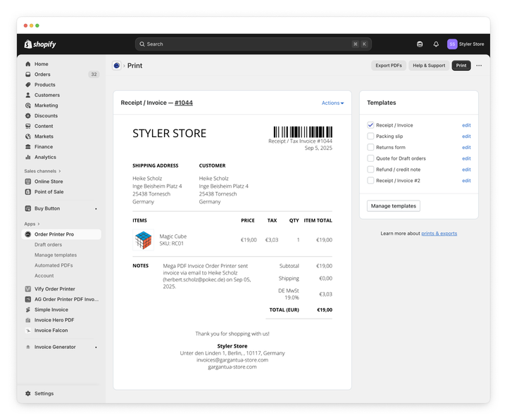This screenshot has width=507, height=420.
Task: Open Automated PDFs submenu item
Action: point(54,265)
